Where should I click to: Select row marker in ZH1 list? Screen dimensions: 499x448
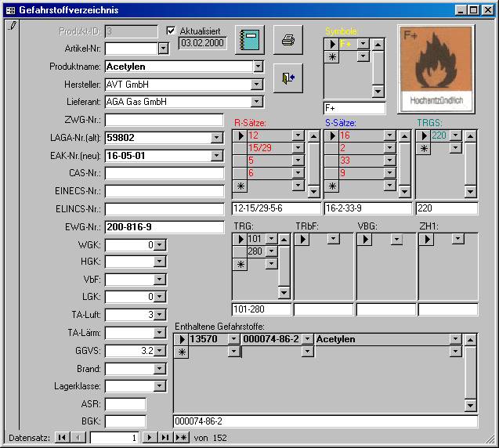tap(427, 239)
